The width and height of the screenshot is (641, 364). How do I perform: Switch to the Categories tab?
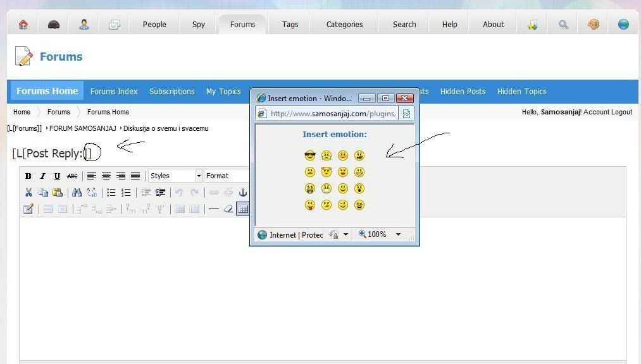[x=344, y=25]
